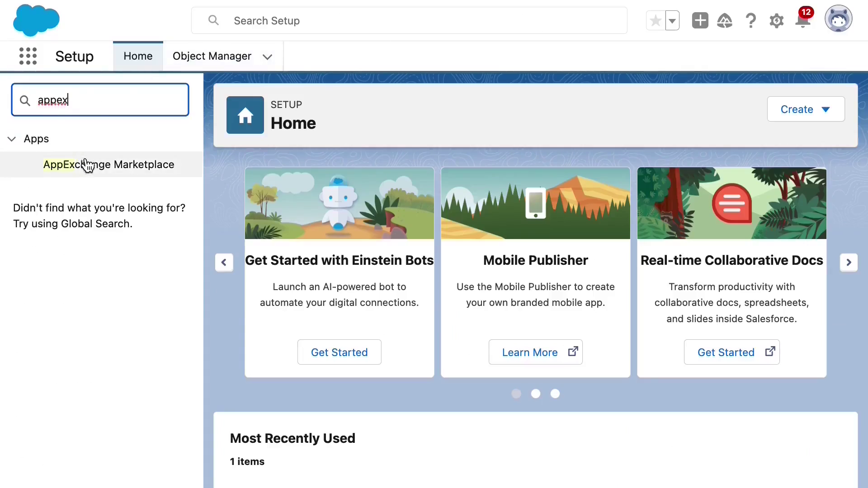The width and height of the screenshot is (868, 488).
Task: Click the Setup Home house icon
Action: [x=245, y=115]
